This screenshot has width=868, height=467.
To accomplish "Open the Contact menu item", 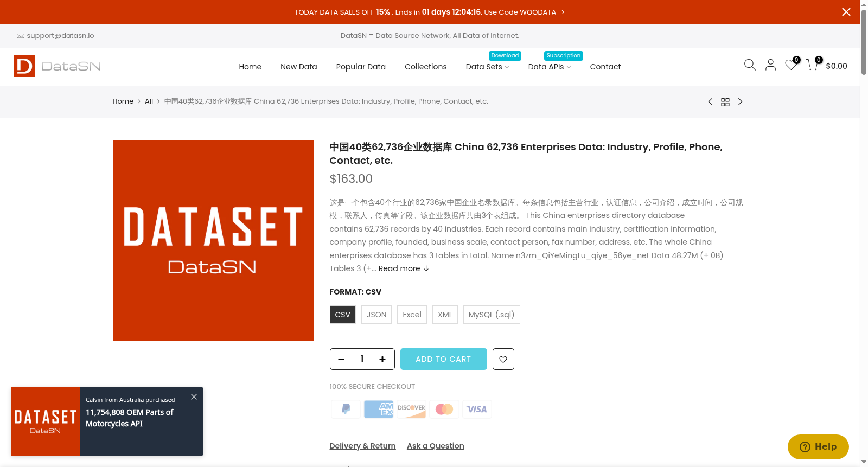I will pos(605,67).
